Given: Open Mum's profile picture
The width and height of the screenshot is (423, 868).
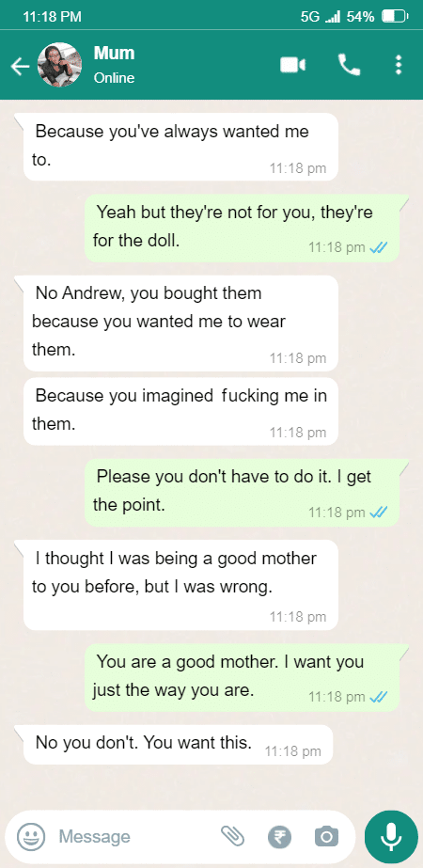Looking at the screenshot, I should coord(60,65).
